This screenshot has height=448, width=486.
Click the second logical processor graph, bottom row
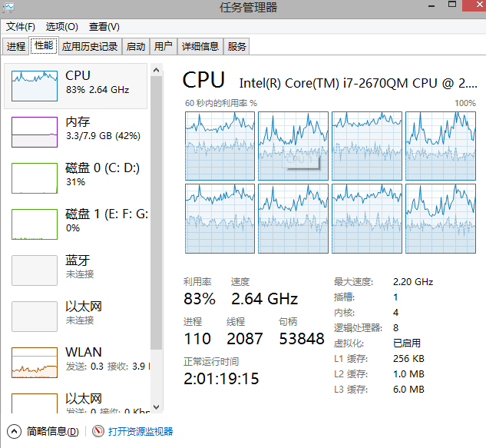[x=293, y=218]
